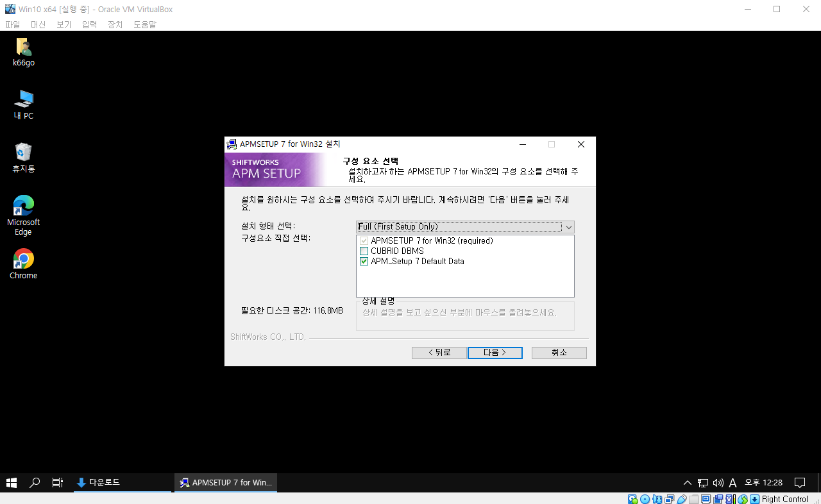Viewport: 821px width, 504px height.
Task: Click the audio indicator in the VirtualBox status bar
Action: 657,500
